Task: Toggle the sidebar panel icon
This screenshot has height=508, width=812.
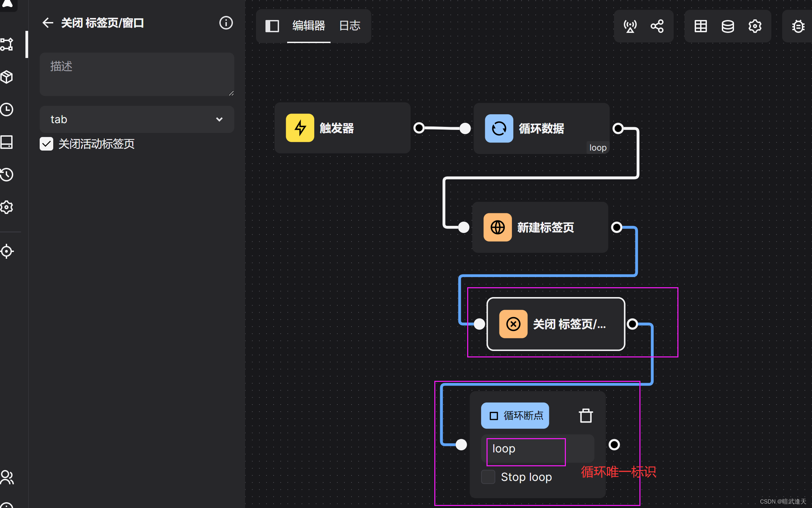Action: click(272, 26)
